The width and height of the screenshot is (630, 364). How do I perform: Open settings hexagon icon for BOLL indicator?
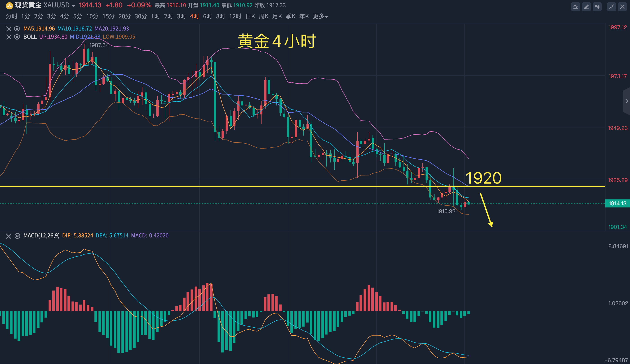[x=17, y=37]
